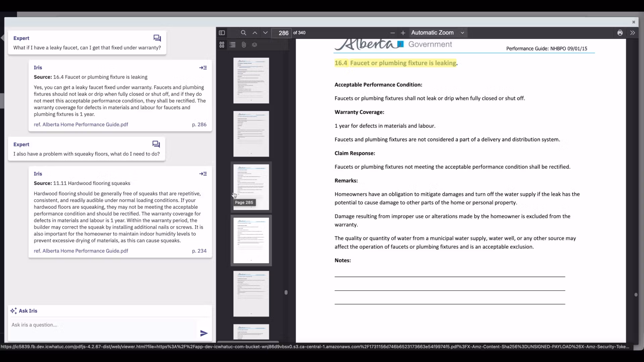Select the first page thumbnail at the top of the sidebar
This screenshot has width=644, height=362.
pos(251,80)
